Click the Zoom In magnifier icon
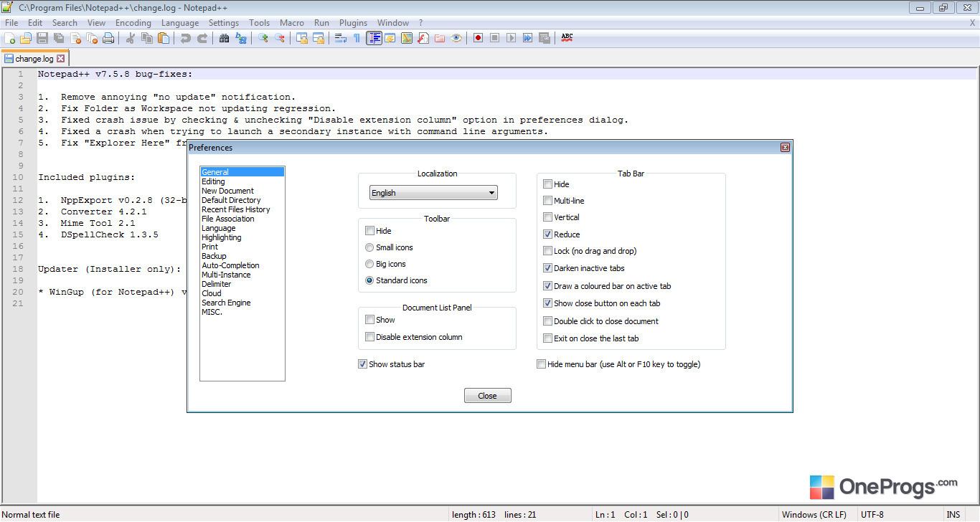Viewport: 980px width, 522px height. pyautogui.click(x=263, y=38)
